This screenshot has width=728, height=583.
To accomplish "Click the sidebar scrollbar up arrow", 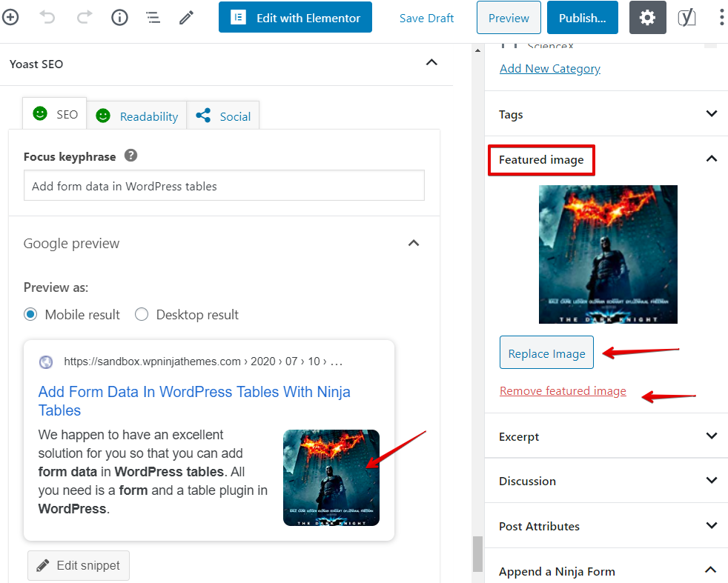I will (477, 50).
